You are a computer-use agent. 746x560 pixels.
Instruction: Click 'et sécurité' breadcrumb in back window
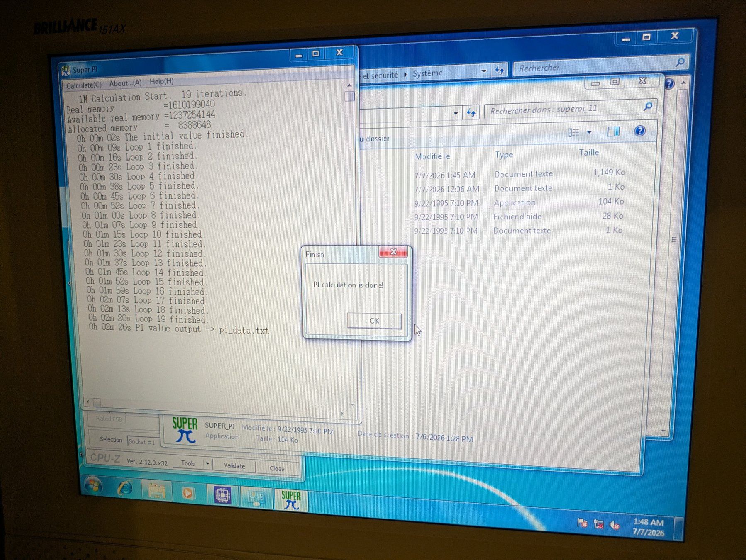point(380,75)
